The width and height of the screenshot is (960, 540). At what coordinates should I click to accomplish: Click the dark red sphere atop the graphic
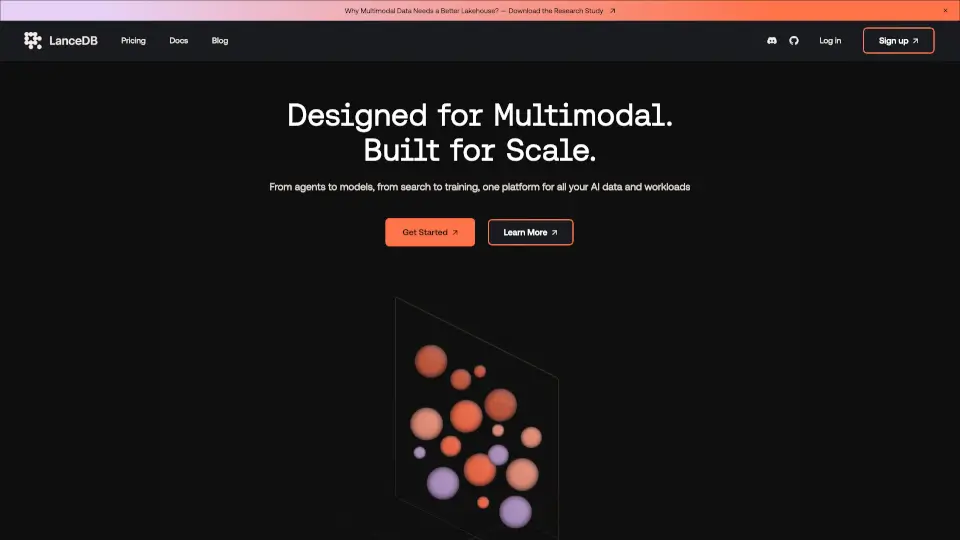[431, 361]
